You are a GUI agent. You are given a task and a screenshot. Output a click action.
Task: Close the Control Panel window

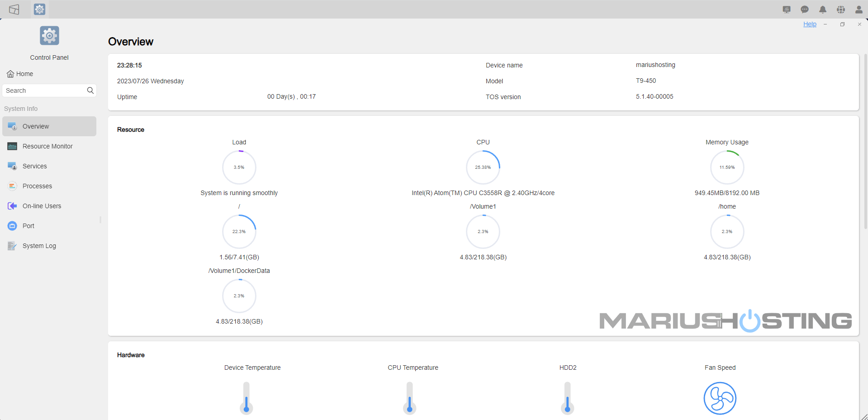click(859, 24)
